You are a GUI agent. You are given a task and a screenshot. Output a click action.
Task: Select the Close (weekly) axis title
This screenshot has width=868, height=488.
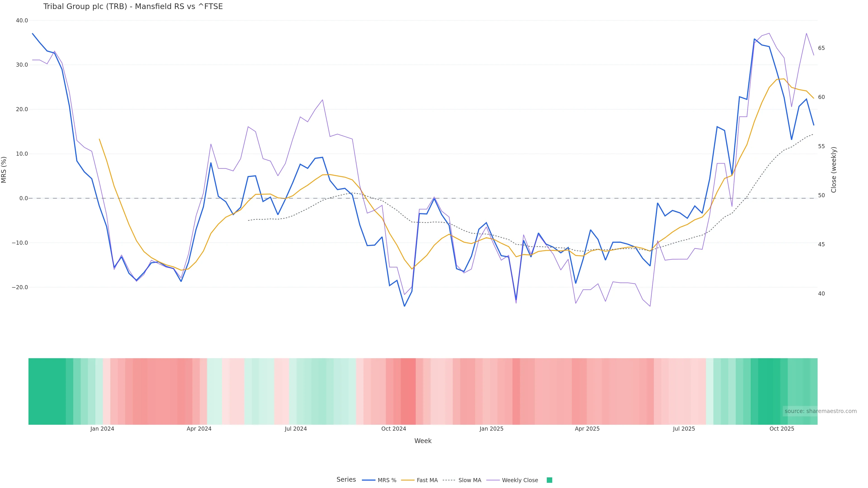click(x=834, y=170)
